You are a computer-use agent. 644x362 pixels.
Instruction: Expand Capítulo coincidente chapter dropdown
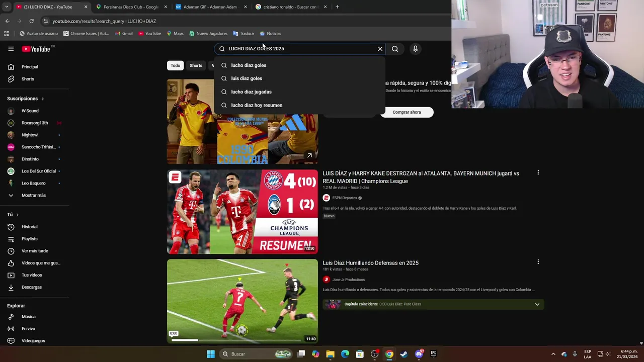point(537,304)
